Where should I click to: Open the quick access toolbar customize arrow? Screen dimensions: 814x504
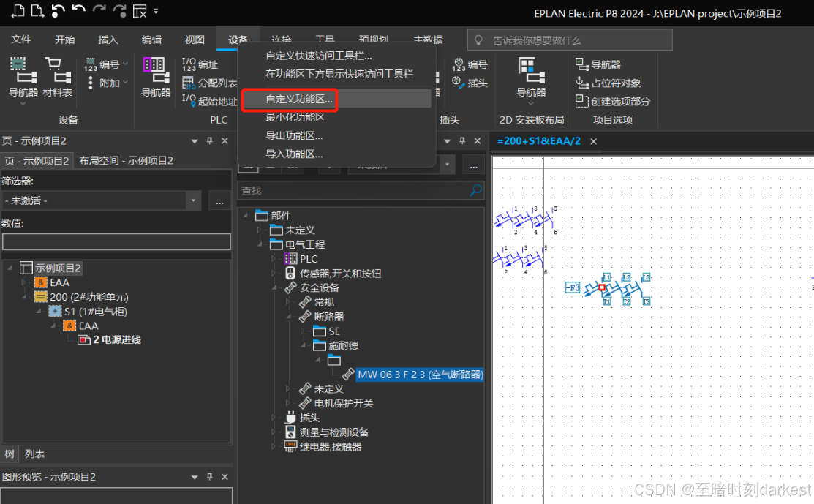click(x=157, y=11)
